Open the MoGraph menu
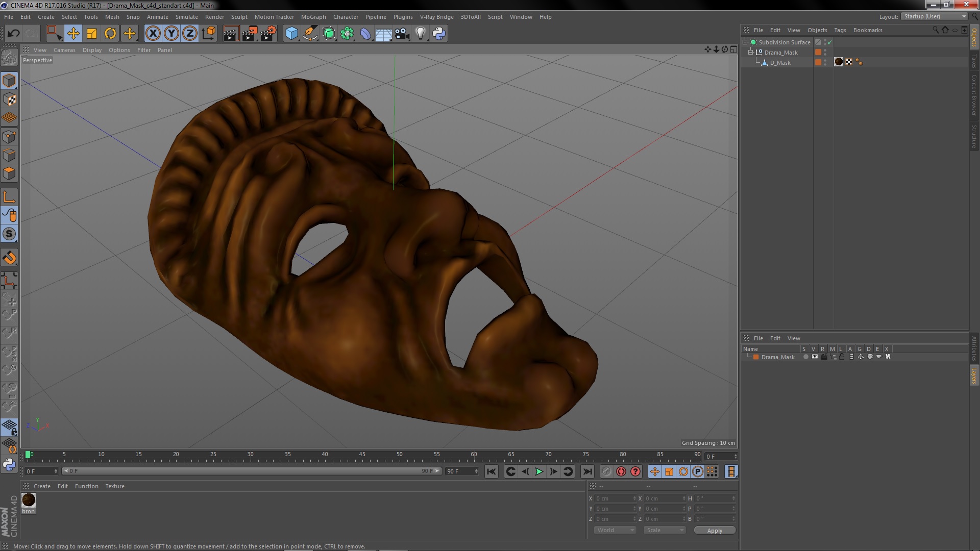This screenshot has width=980, height=551. click(313, 17)
